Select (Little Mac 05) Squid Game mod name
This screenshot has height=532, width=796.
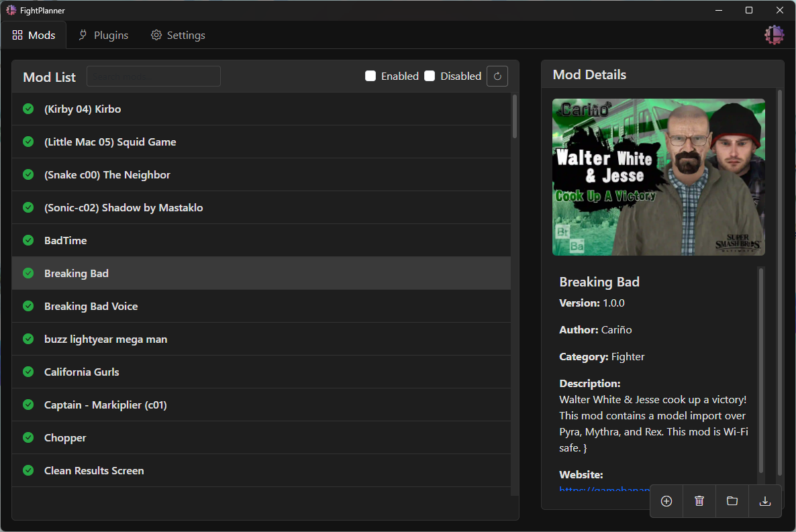click(110, 142)
